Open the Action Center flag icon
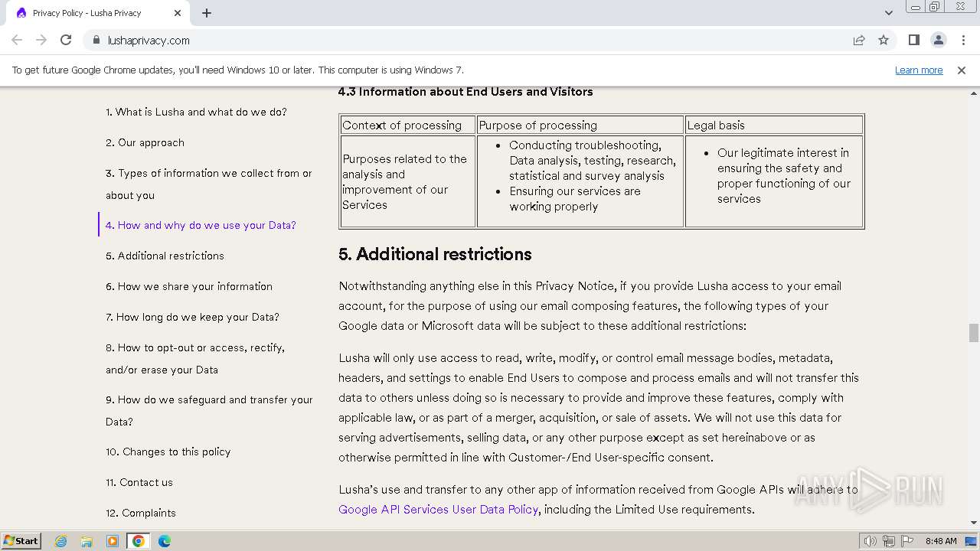 (x=907, y=541)
